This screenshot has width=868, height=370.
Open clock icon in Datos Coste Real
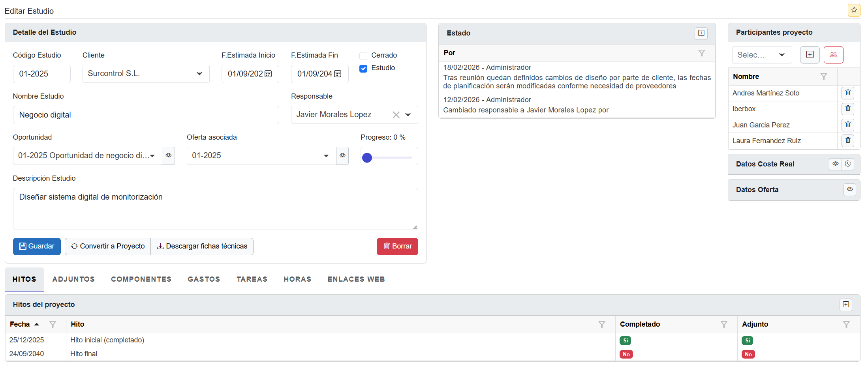click(848, 164)
